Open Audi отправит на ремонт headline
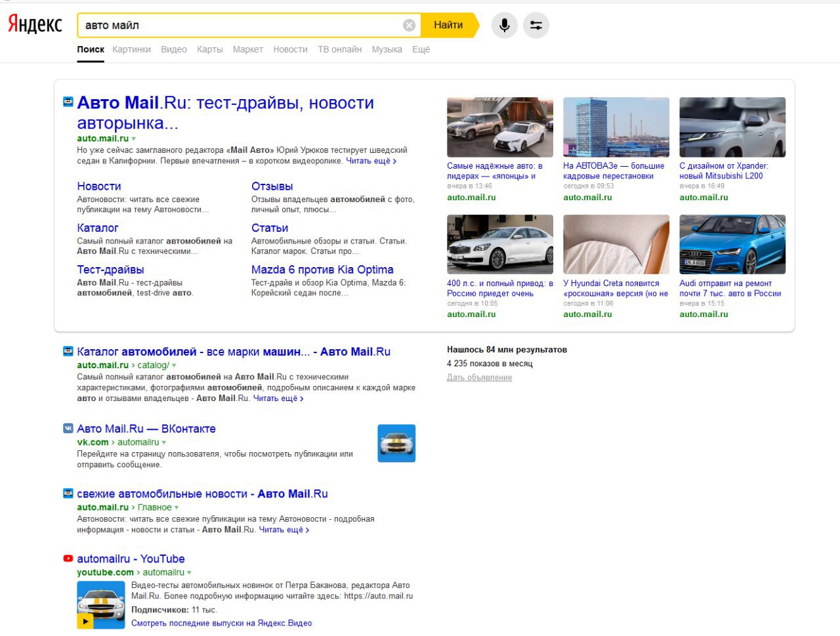 pos(730,288)
